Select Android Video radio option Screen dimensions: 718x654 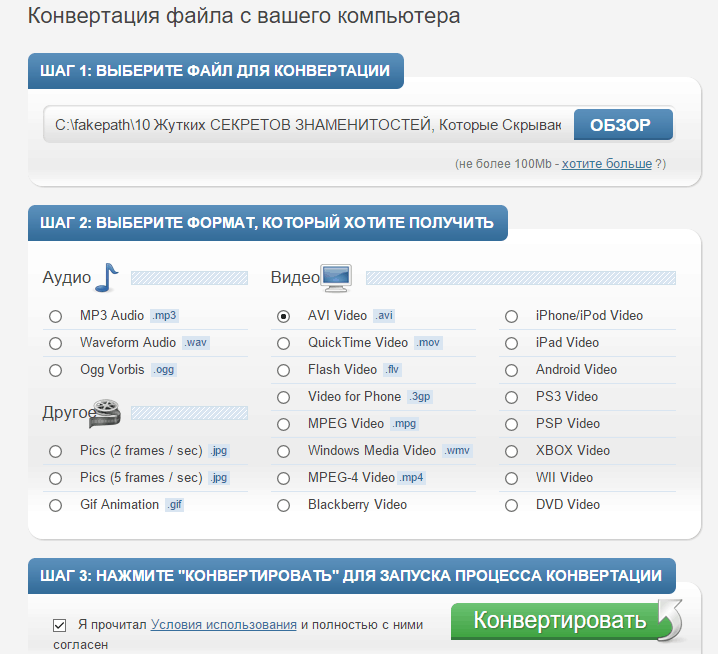pos(511,371)
